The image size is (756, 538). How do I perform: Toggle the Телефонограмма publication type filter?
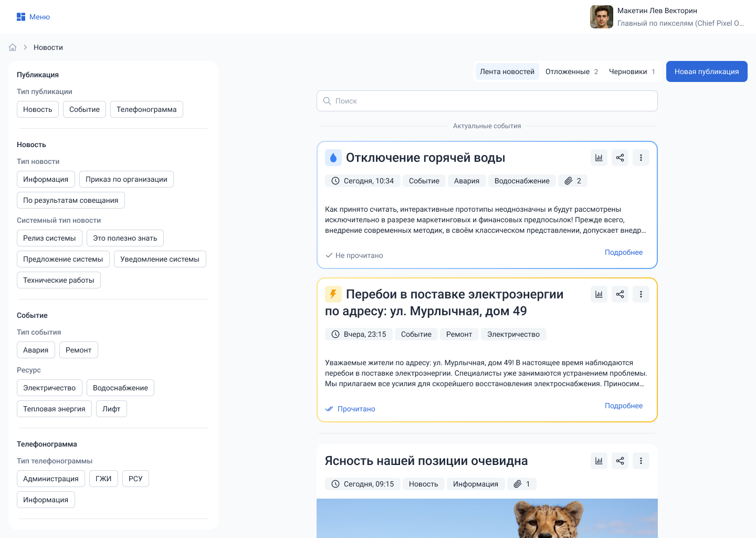(x=146, y=109)
